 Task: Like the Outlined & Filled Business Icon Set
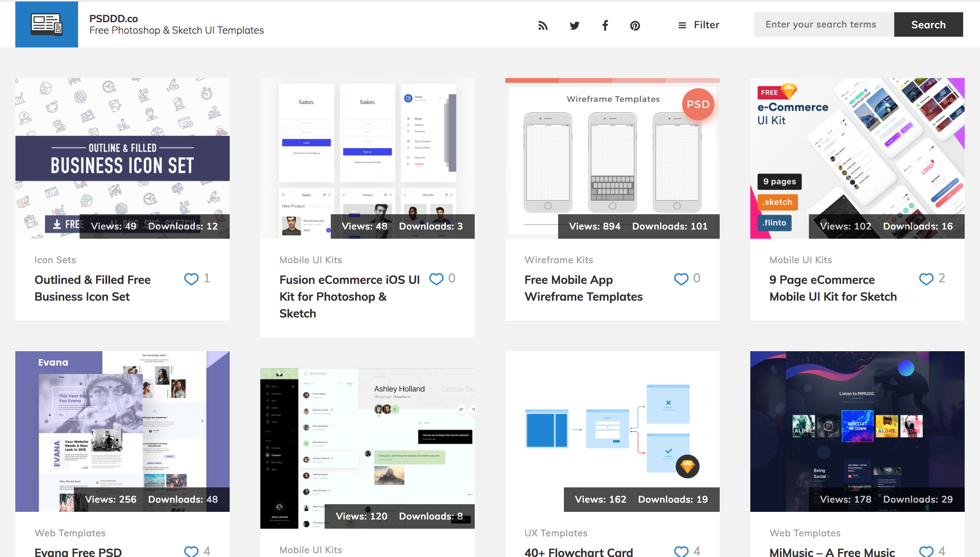[191, 279]
